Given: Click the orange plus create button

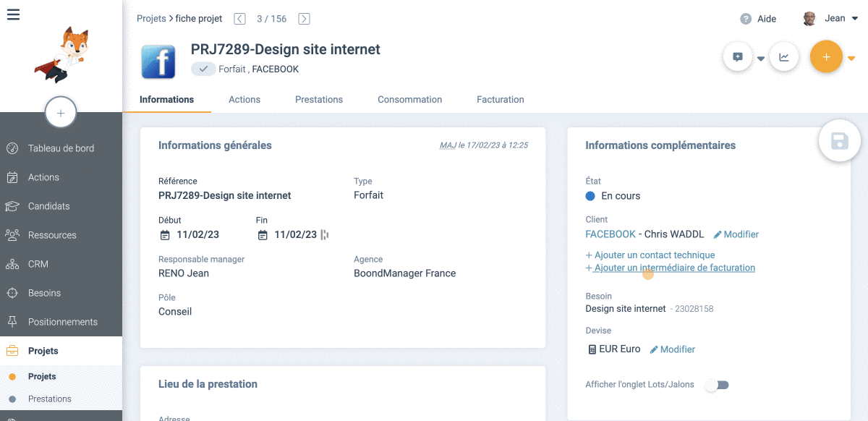Looking at the screenshot, I should 826,57.
